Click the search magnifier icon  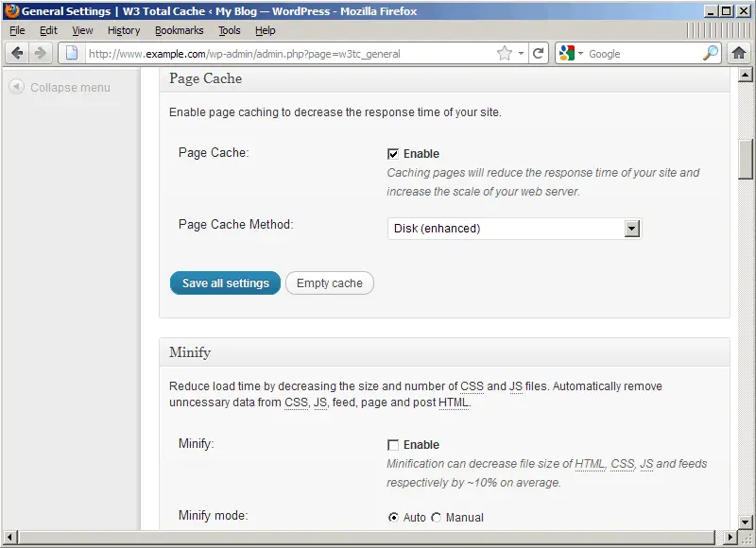coord(711,53)
